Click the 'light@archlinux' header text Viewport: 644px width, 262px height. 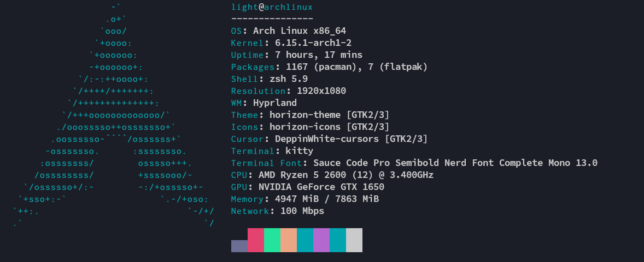(x=272, y=8)
